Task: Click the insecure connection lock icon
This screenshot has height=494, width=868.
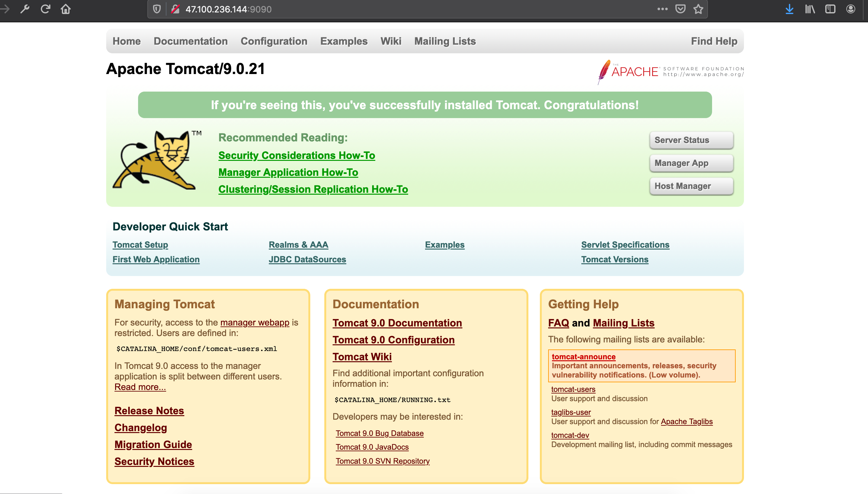Action: coord(175,9)
